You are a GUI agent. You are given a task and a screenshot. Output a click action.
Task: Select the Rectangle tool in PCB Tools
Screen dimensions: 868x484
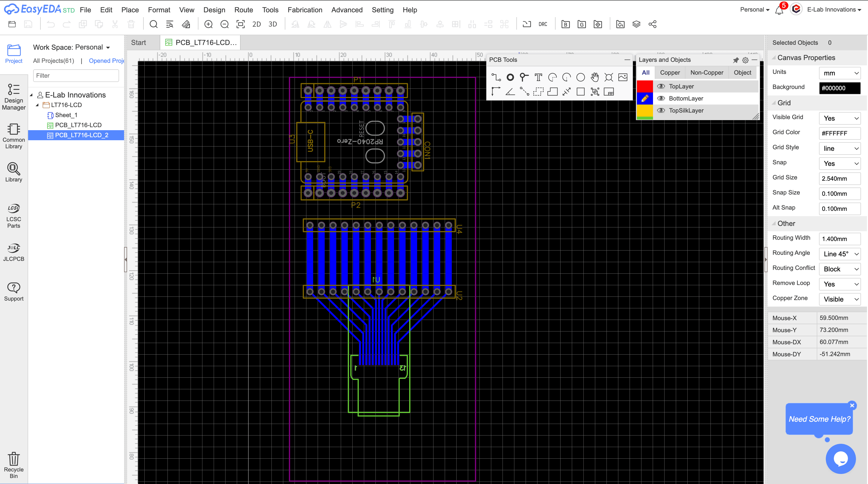[581, 91]
